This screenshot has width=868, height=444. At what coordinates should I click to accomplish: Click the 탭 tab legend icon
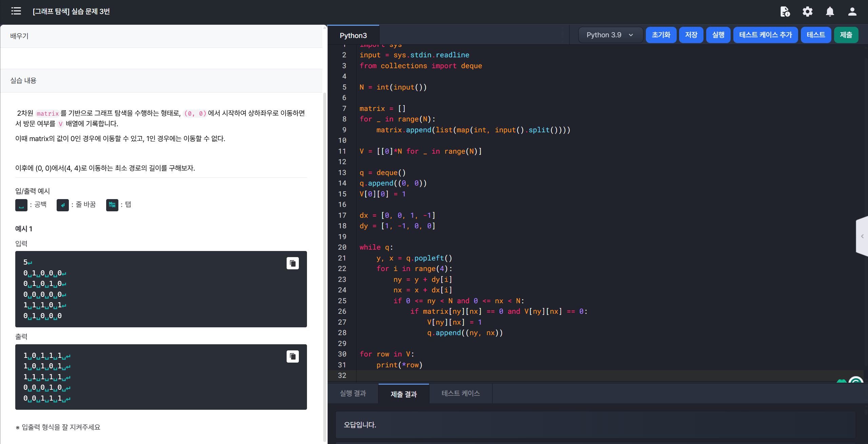tap(112, 205)
